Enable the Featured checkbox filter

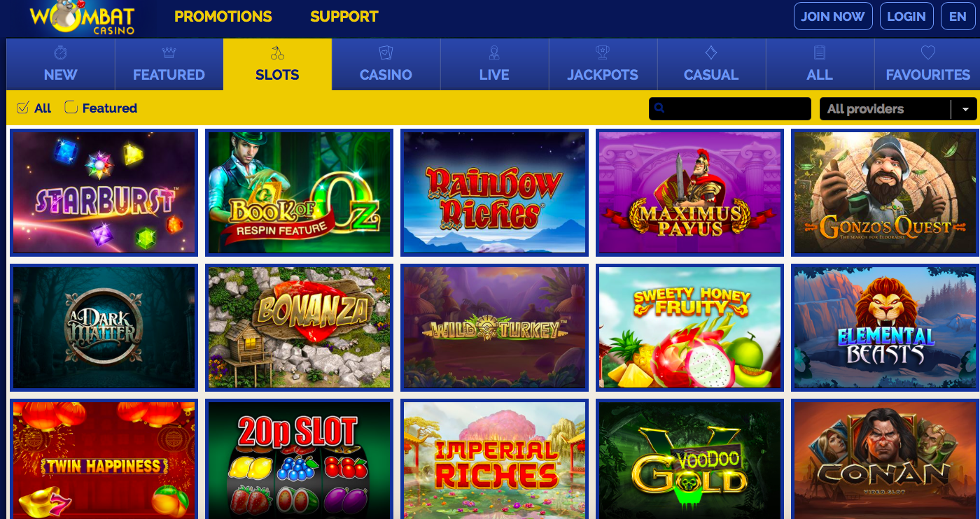pos(71,108)
